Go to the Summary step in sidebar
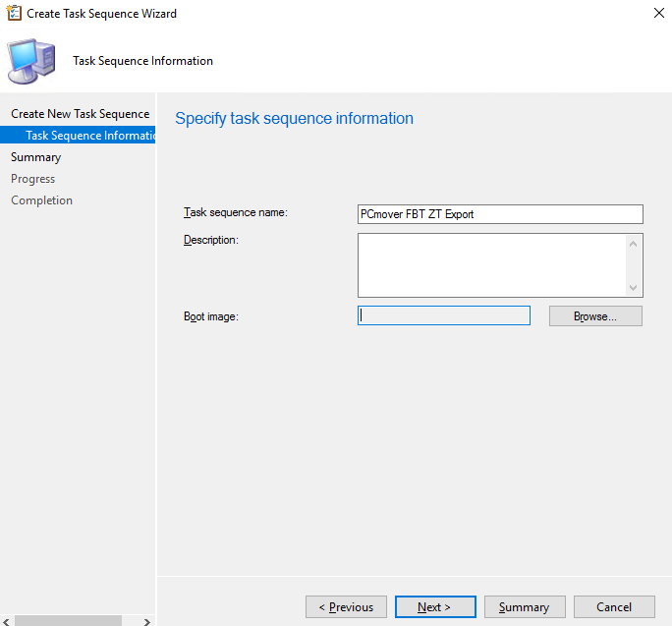This screenshot has height=626, width=672. [36, 157]
